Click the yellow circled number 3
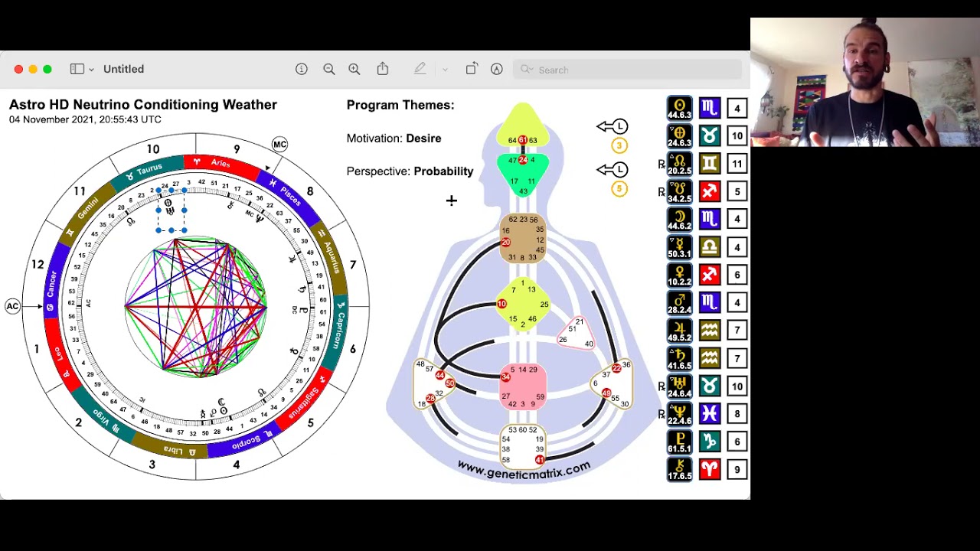The width and height of the screenshot is (980, 551). 619,145
